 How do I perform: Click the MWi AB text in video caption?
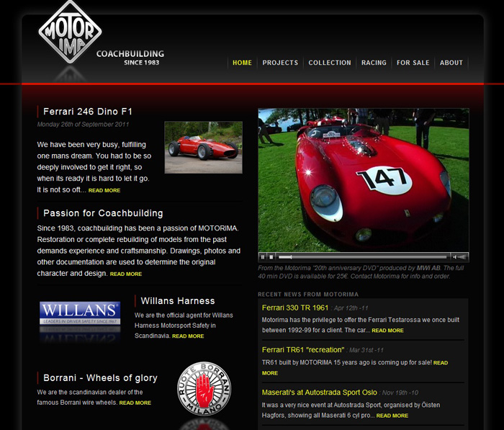point(428,268)
